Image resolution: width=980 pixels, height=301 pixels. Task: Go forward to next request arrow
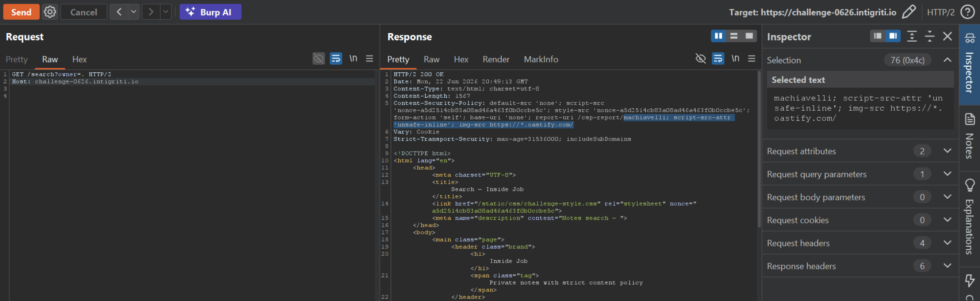tap(151, 12)
